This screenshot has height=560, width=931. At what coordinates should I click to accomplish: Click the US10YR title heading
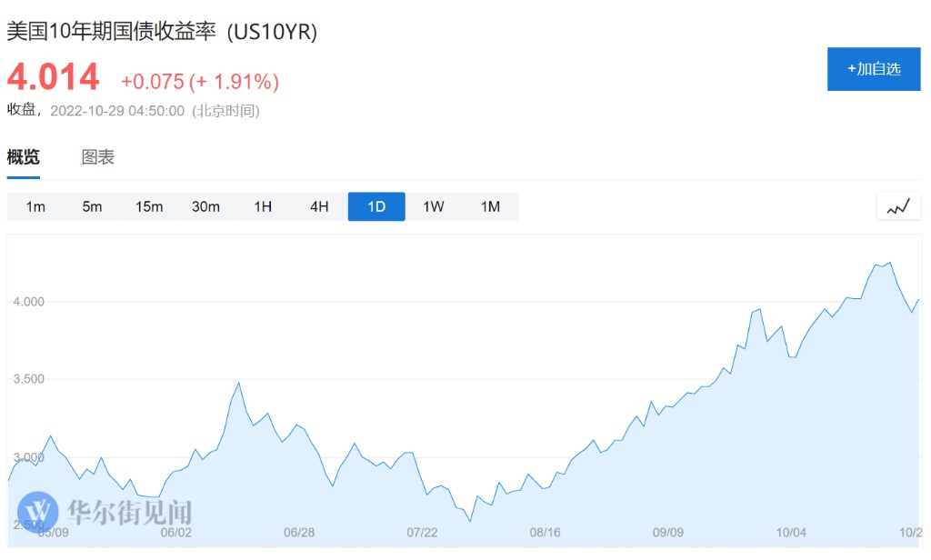point(162,32)
